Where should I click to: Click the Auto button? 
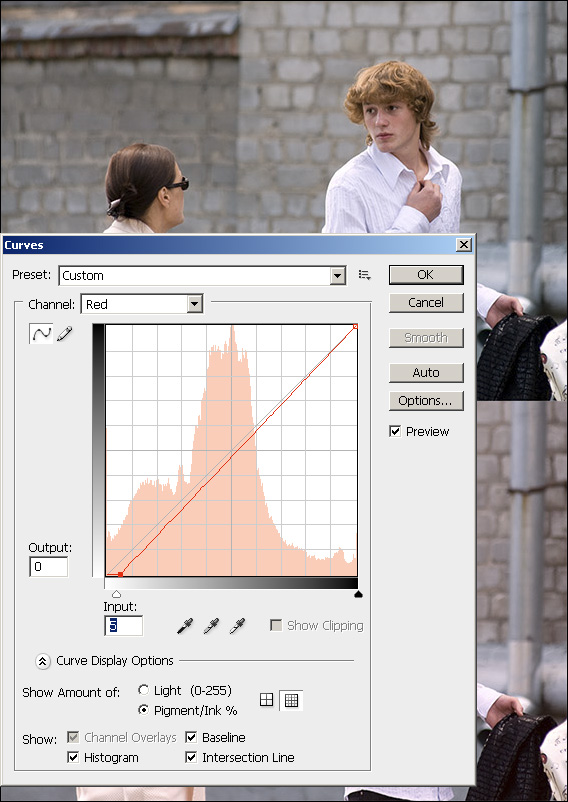click(x=426, y=373)
